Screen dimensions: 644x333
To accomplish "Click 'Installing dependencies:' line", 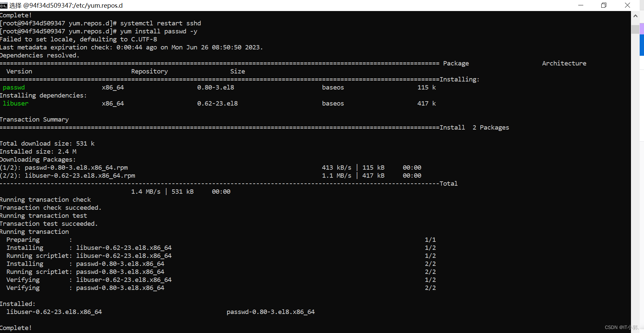I will 43,95.
